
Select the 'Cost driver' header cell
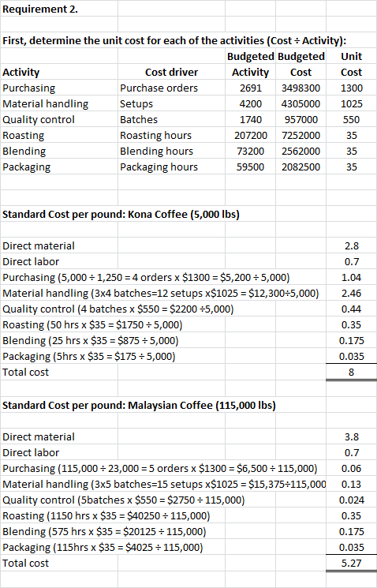(171, 72)
